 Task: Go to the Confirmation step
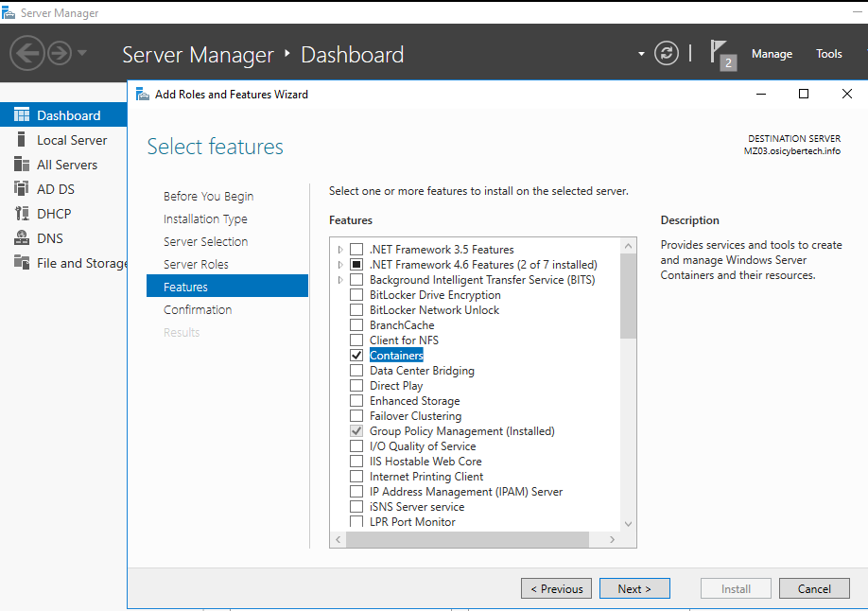coord(198,309)
